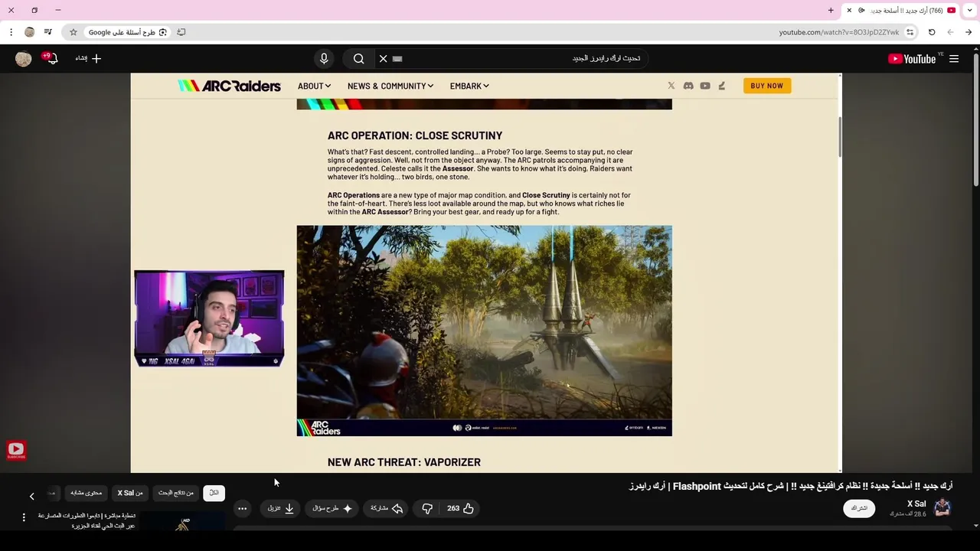Click the ARC Raiders site logo

pos(229,86)
